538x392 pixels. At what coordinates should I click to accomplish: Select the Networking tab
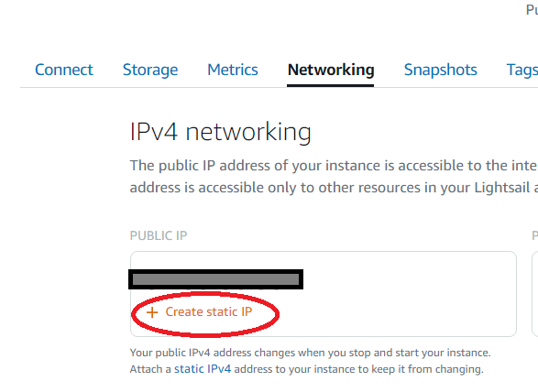point(331,70)
